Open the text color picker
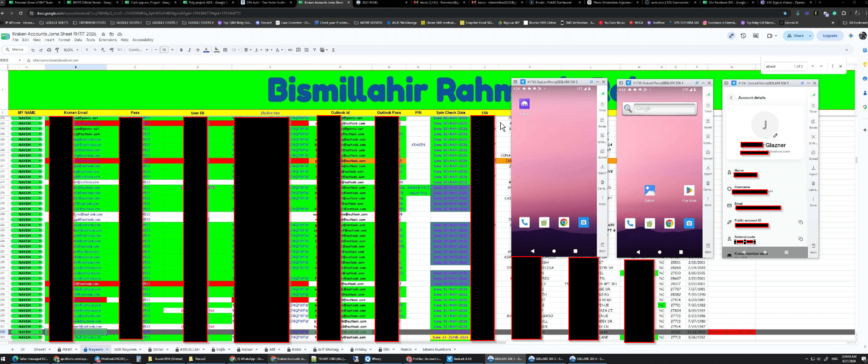This screenshot has height=364, width=868. (x=206, y=50)
